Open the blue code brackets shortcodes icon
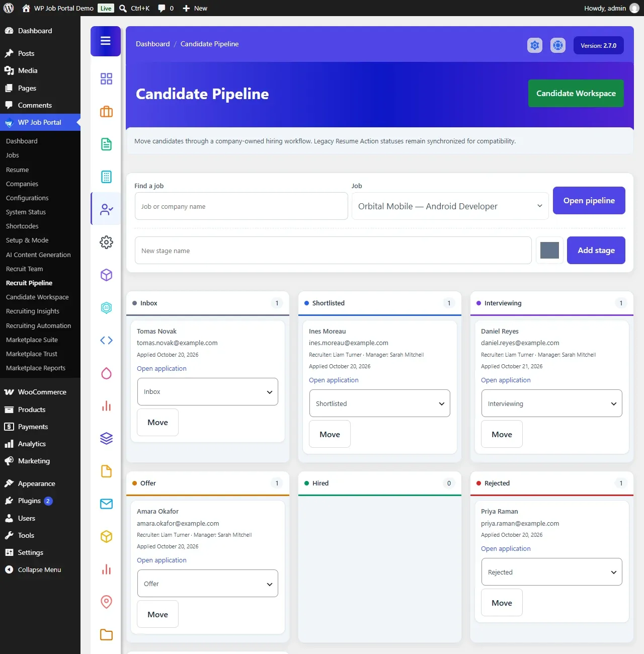Screen dimensions: 644x654 point(106,340)
